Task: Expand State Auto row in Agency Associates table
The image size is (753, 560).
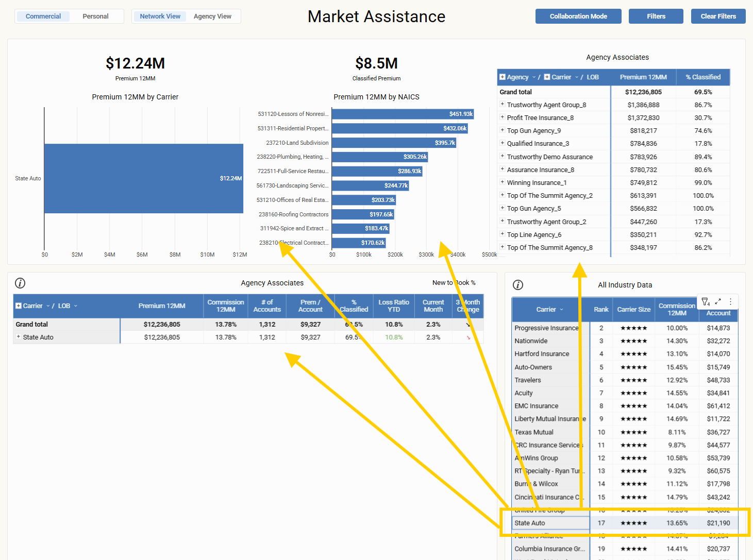Action: (19, 337)
